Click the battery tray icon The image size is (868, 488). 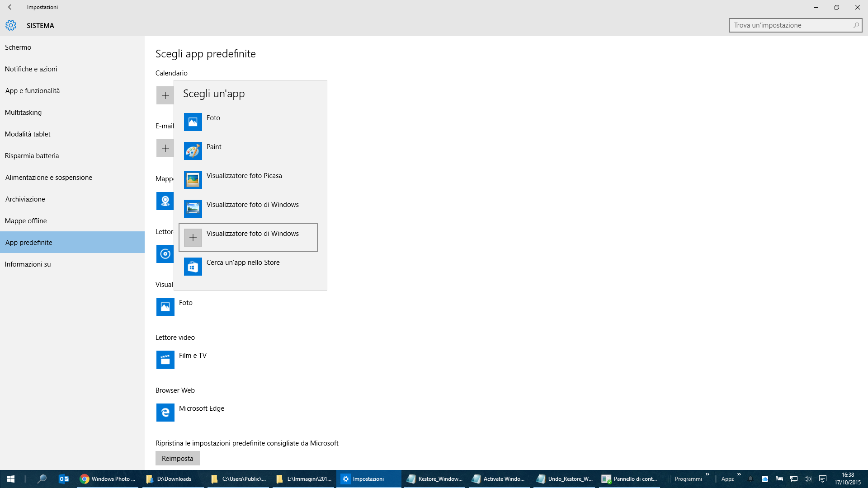[779, 479]
